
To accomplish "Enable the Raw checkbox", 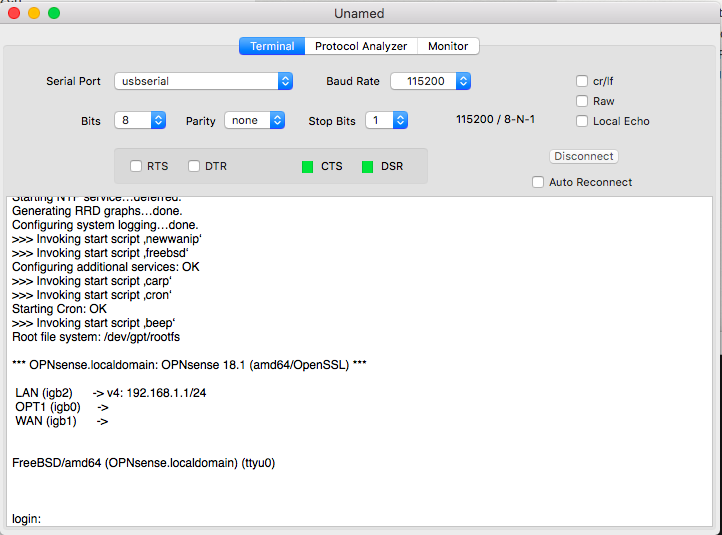I will tap(582, 101).
